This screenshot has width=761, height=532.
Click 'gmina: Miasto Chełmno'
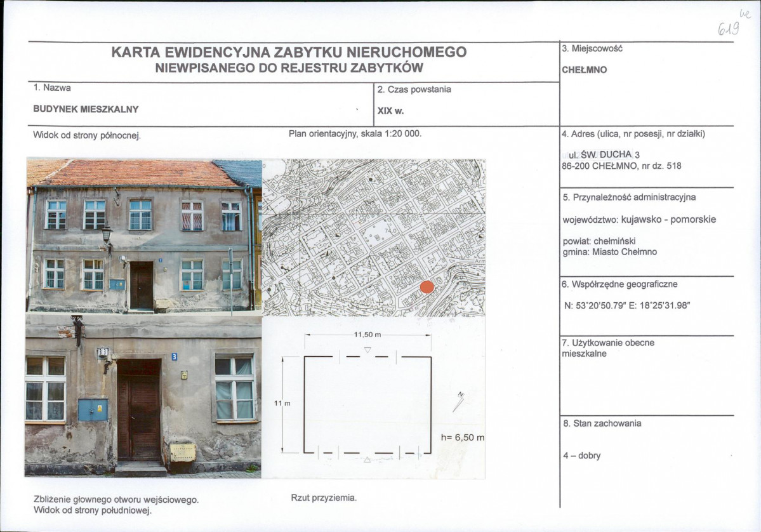point(609,252)
